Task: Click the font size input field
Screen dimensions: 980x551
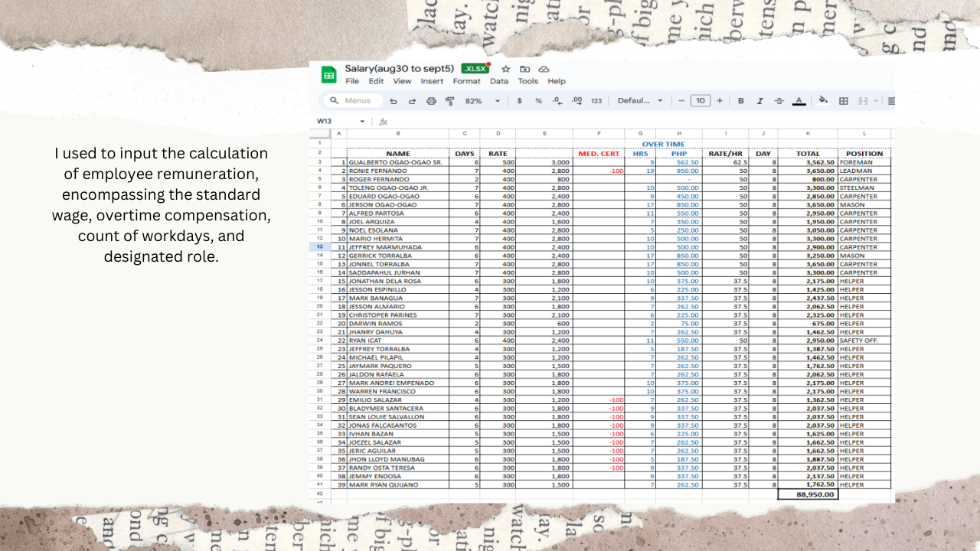Action: [x=700, y=101]
